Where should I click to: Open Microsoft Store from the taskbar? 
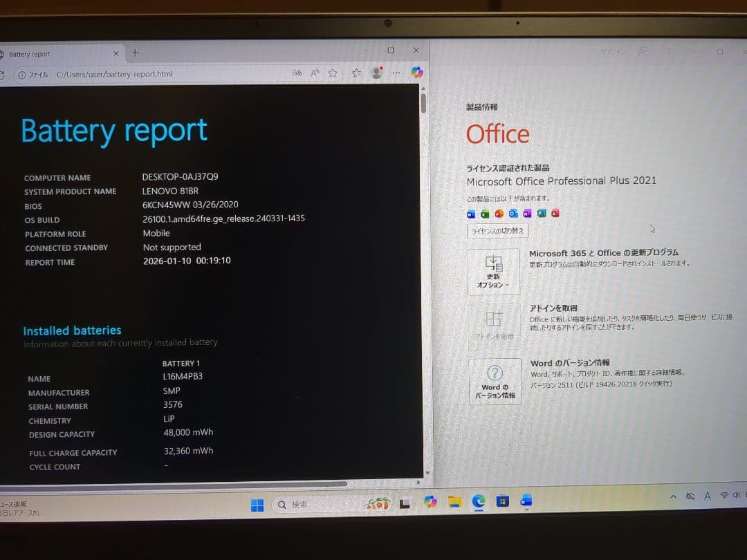click(x=502, y=501)
